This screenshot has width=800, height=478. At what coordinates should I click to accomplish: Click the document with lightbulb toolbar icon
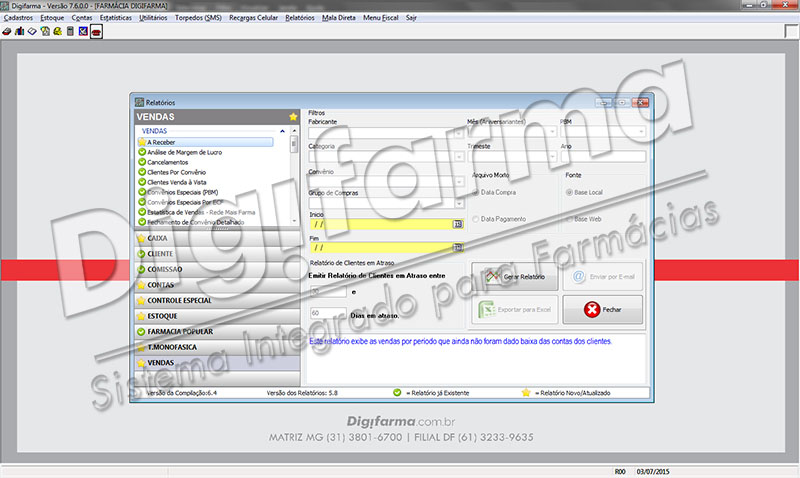point(45,32)
